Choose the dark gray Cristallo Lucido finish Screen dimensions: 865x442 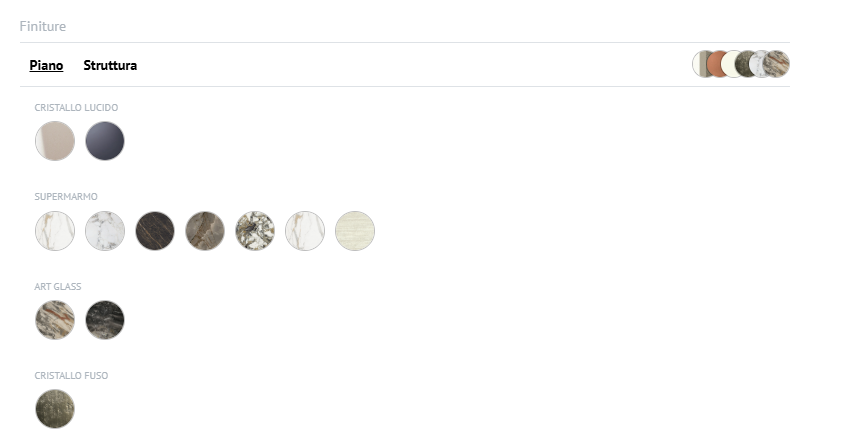pyautogui.click(x=105, y=141)
